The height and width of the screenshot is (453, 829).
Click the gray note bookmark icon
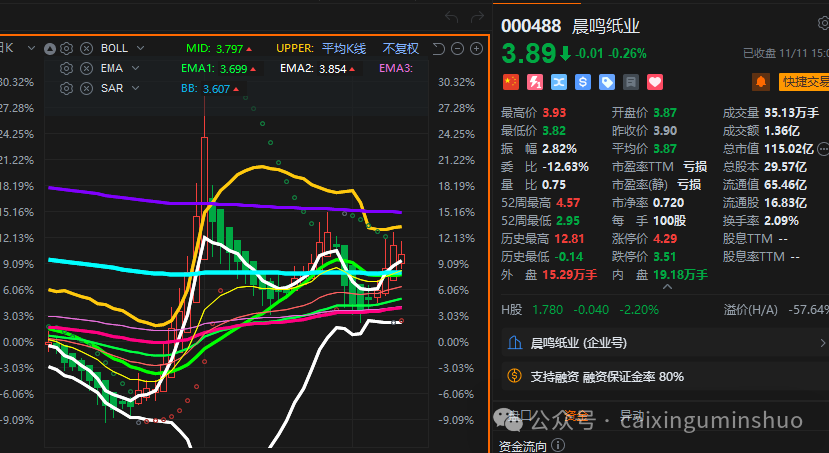coord(631,82)
